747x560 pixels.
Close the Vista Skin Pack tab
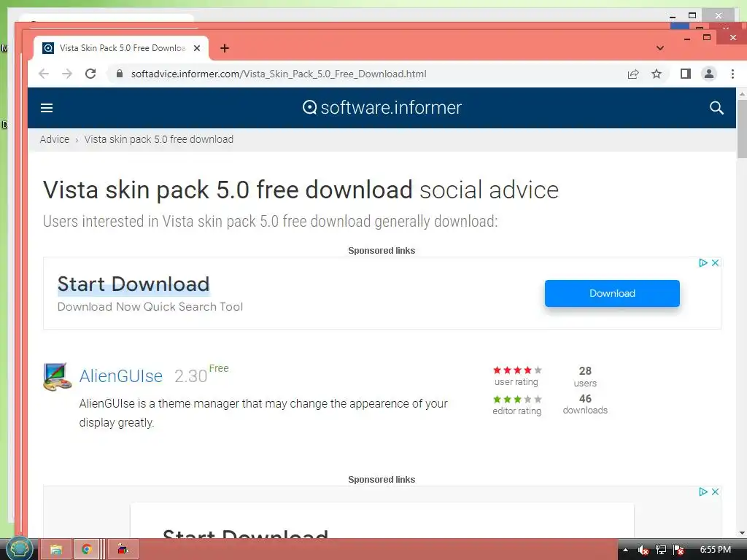(x=197, y=48)
